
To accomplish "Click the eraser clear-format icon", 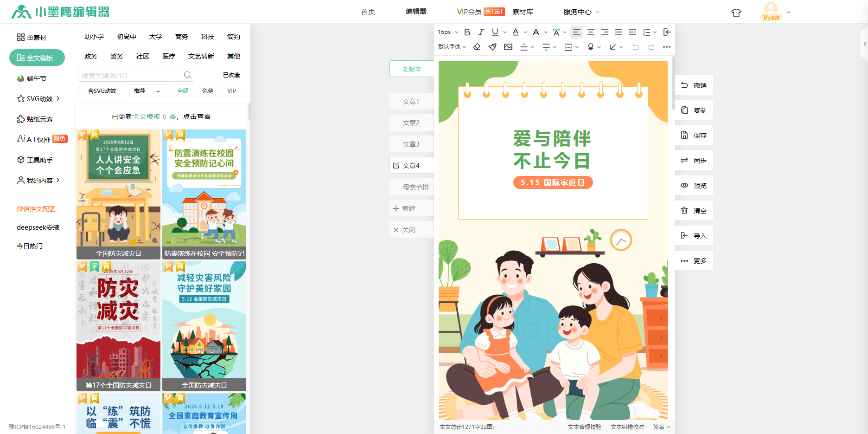I will click(x=477, y=47).
